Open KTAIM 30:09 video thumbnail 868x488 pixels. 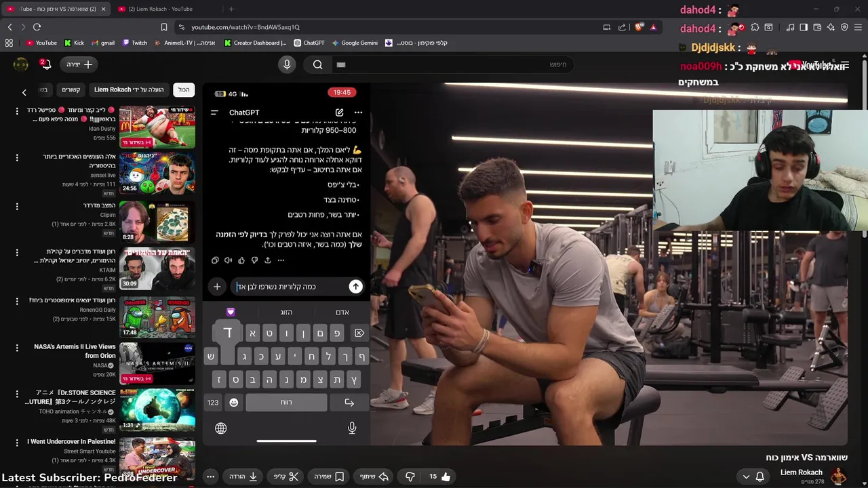pyautogui.click(x=157, y=269)
